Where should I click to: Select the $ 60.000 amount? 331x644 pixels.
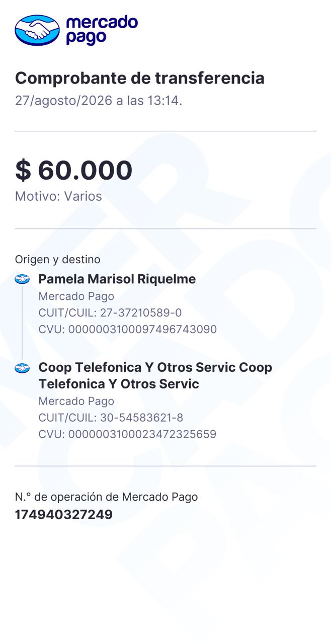pos(74,170)
